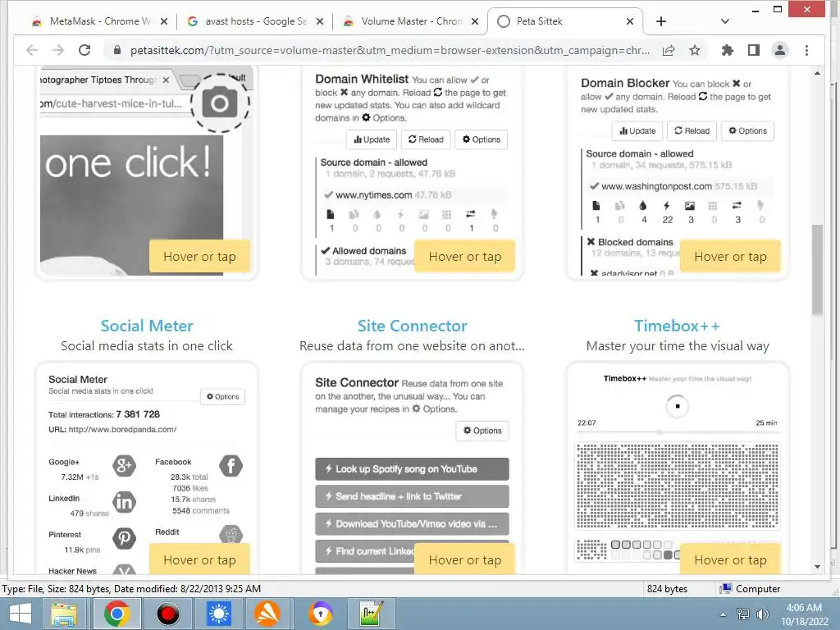The height and width of the screenshot is (630, 840).
Task: Click the www.washingtonpost.com domain row
Action: (x=678, y=186)
